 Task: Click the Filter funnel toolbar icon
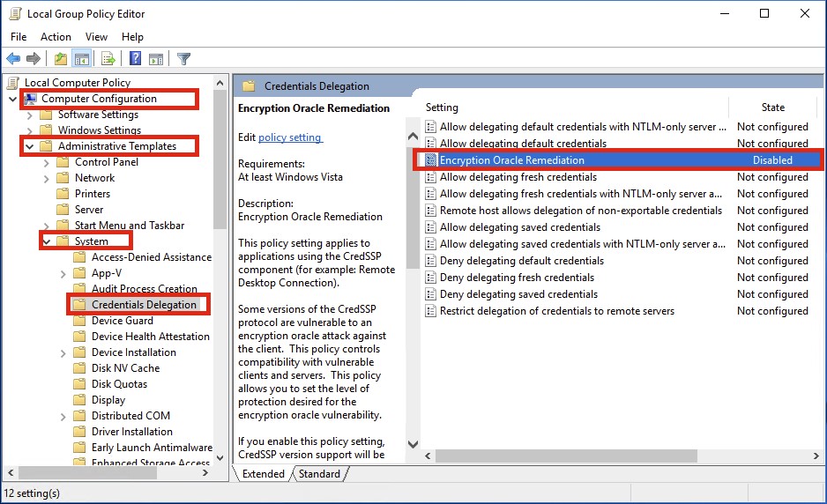(183, 59)
